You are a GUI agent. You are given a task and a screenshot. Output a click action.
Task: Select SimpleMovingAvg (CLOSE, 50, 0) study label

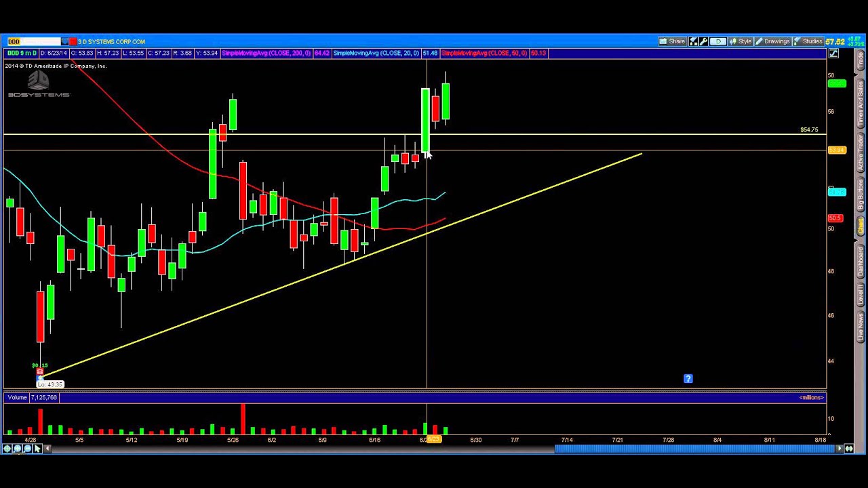click(484, 53)
